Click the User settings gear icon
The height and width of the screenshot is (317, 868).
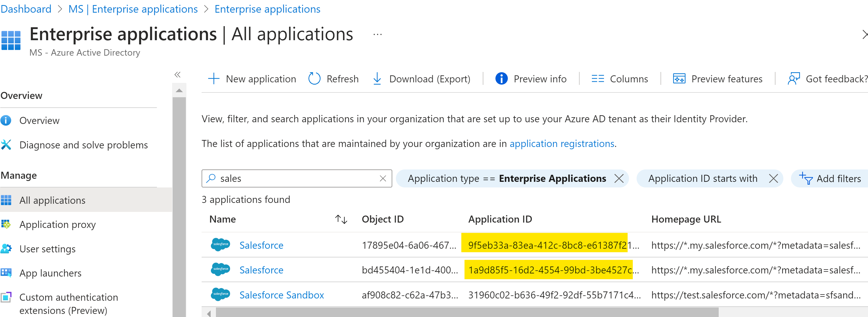[6, 249]
